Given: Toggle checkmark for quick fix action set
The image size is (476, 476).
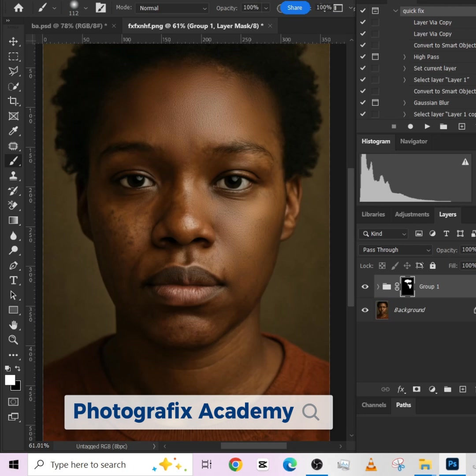Looking at the screenshot, I should click(363, 11).
